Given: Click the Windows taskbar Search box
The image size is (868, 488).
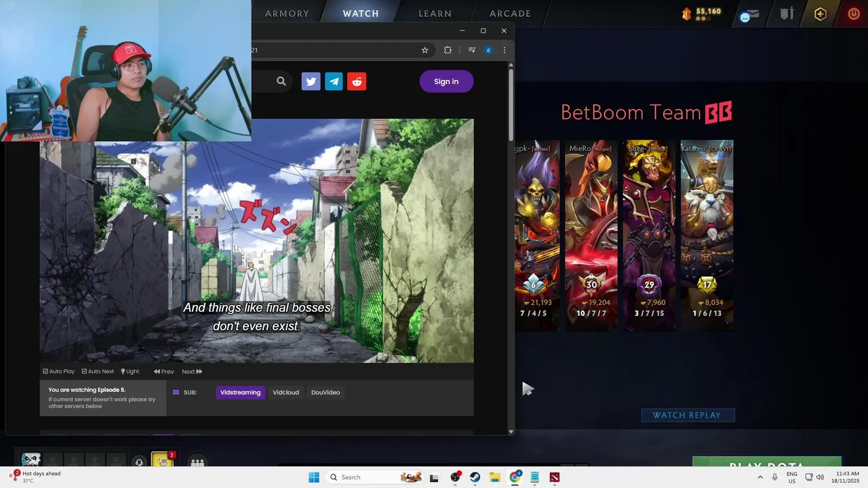Looking at the screenshot, I should pos(376,477).
